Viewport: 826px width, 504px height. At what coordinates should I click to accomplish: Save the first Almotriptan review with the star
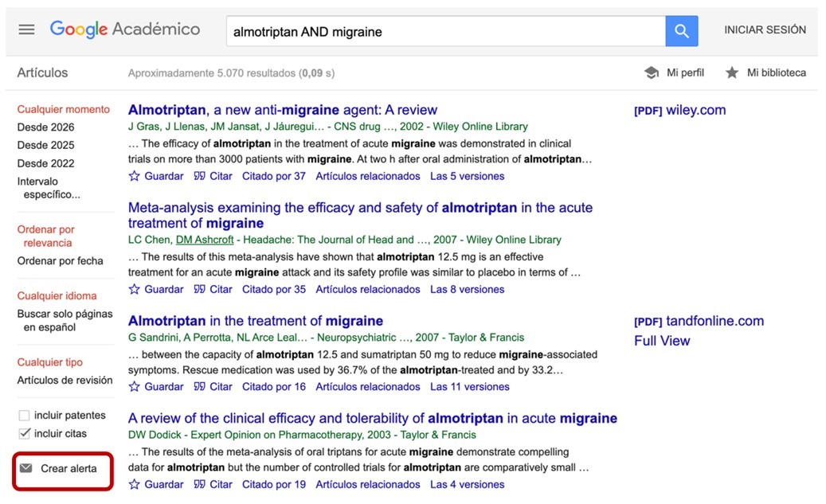point(134,176)
